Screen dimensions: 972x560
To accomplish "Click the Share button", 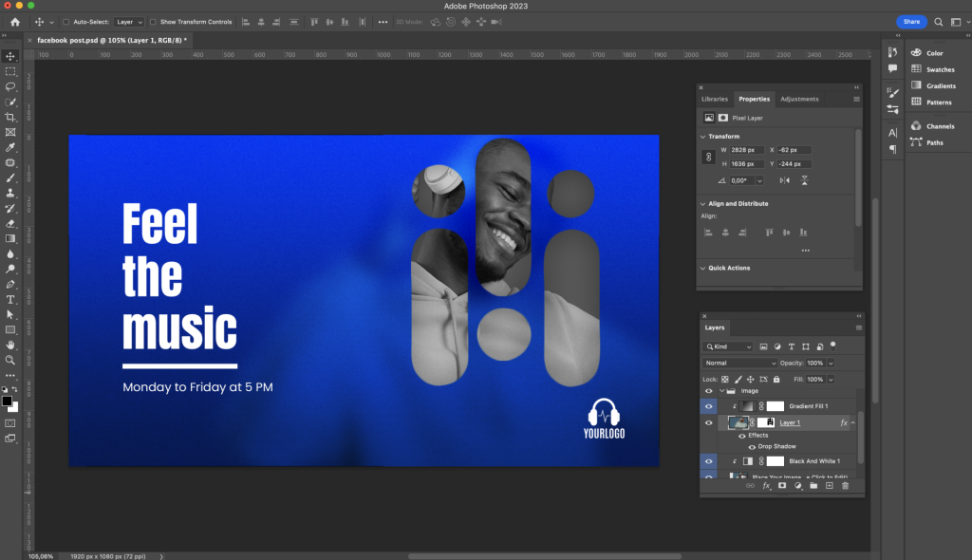I will pos(911,21).
